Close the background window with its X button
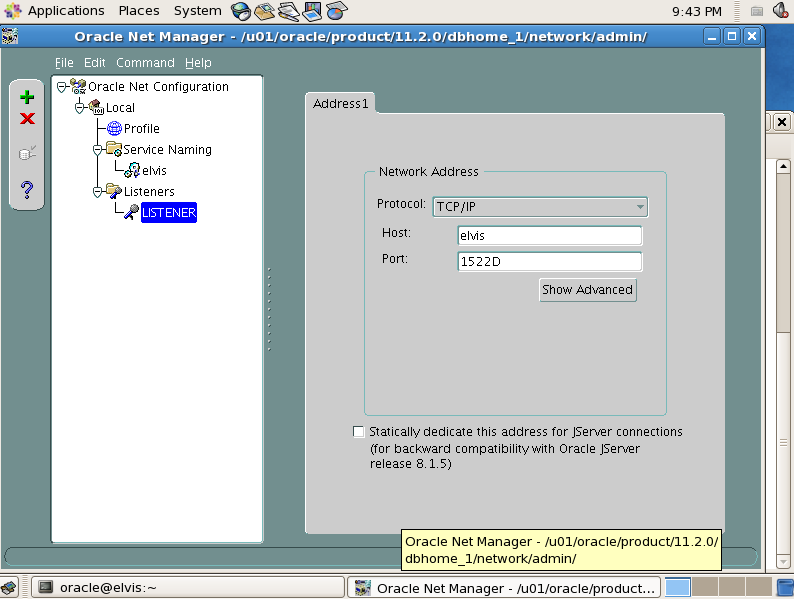 point(782,122)
